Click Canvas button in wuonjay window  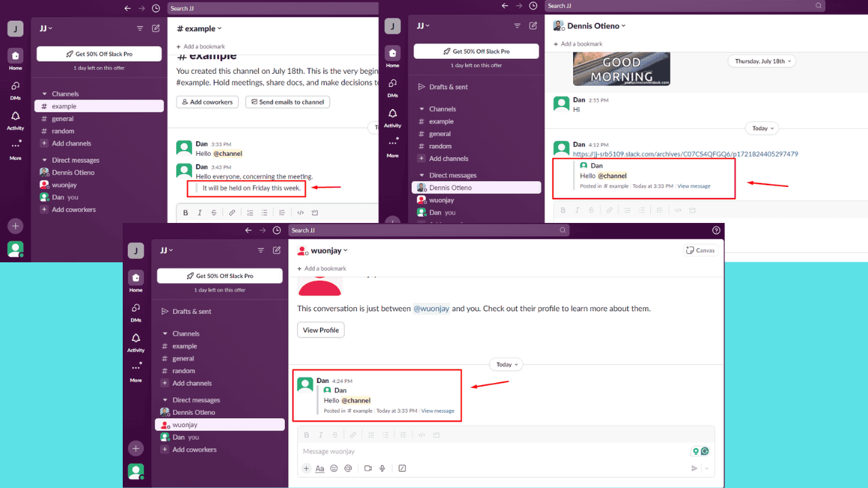701,250
